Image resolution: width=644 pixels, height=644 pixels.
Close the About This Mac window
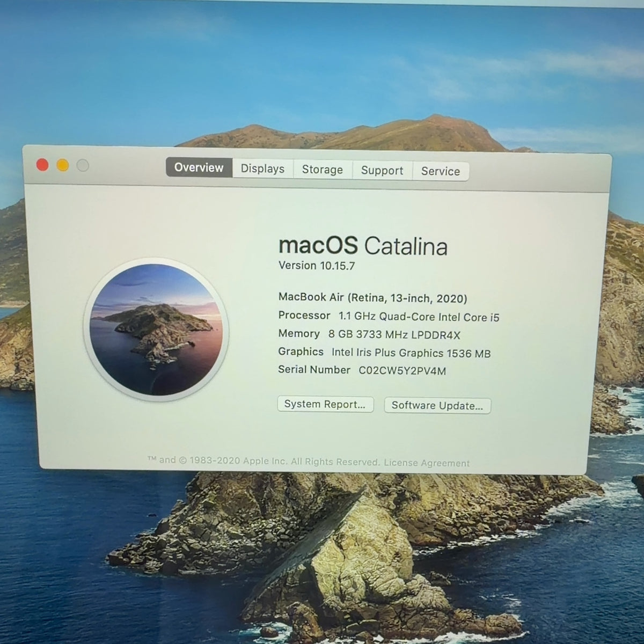click(x=42, y=165)
